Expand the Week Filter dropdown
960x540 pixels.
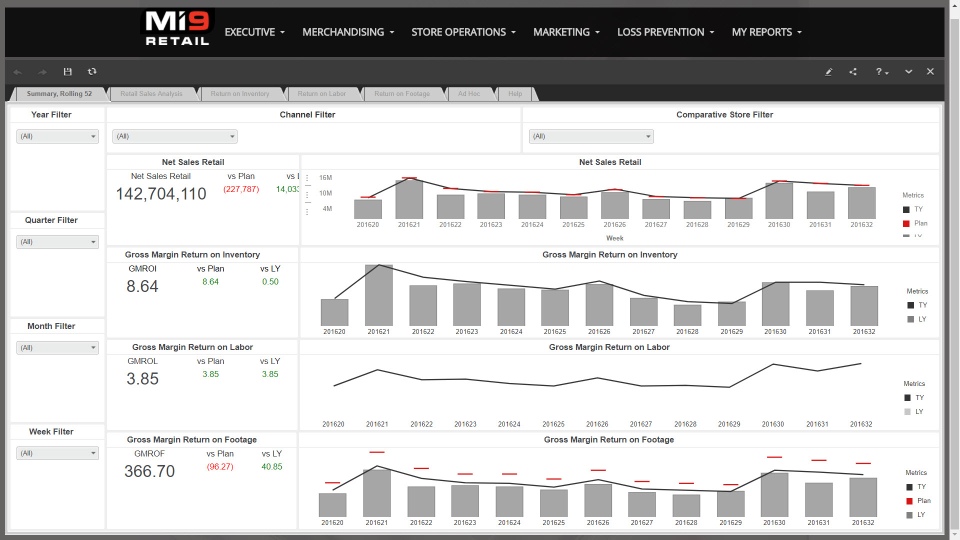click(x=58, y=453)
